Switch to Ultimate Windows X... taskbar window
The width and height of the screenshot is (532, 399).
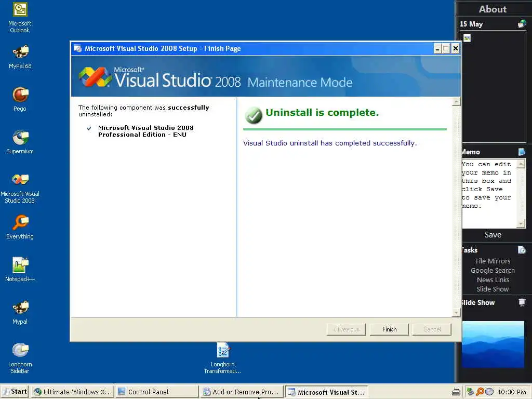73,392
